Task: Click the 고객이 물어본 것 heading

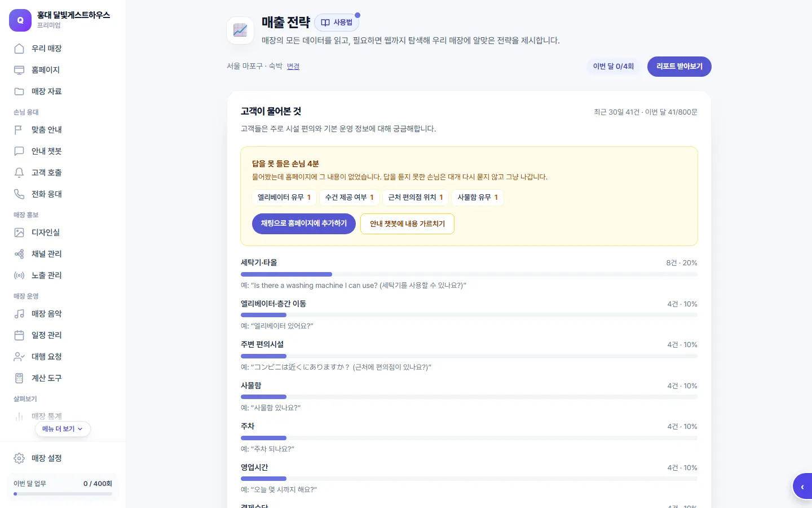Action: click(x=271, y=112)
